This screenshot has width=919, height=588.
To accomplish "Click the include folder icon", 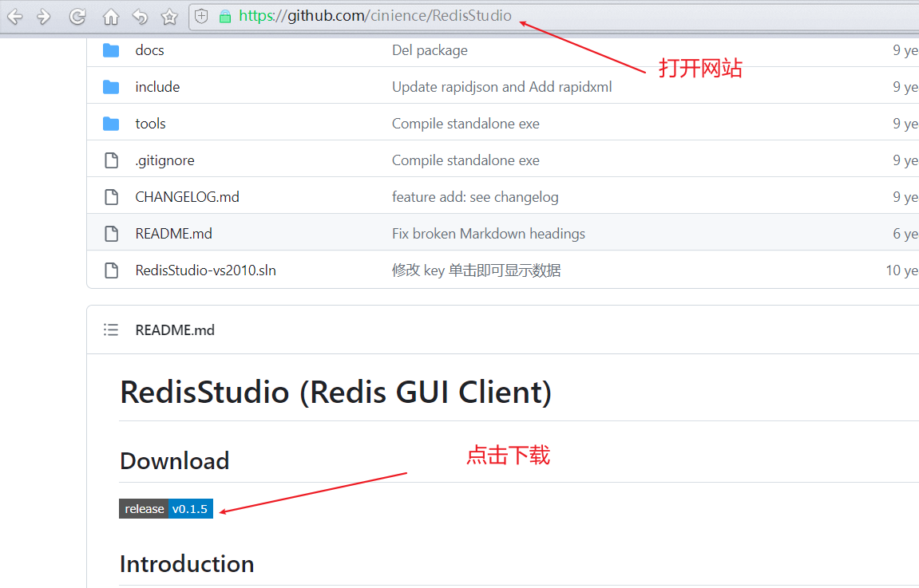I will click(x=111, y=87).
